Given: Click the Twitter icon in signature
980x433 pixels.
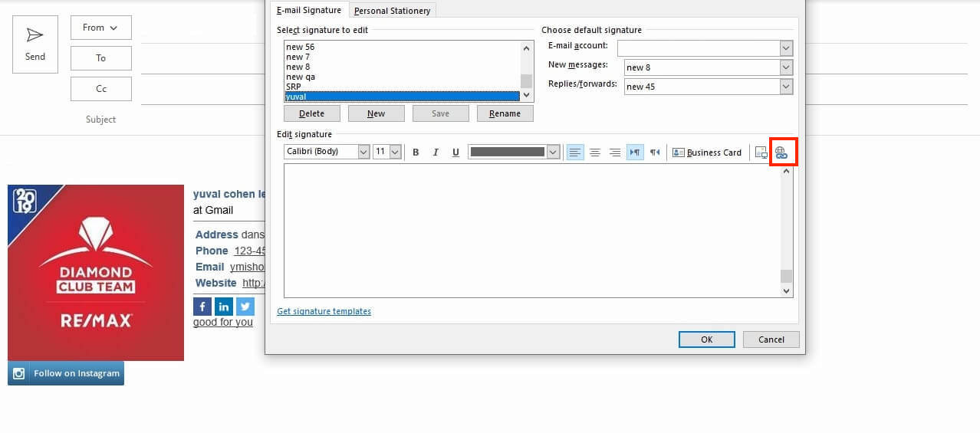Looking at the screenshot, I should tap(245, 307).
